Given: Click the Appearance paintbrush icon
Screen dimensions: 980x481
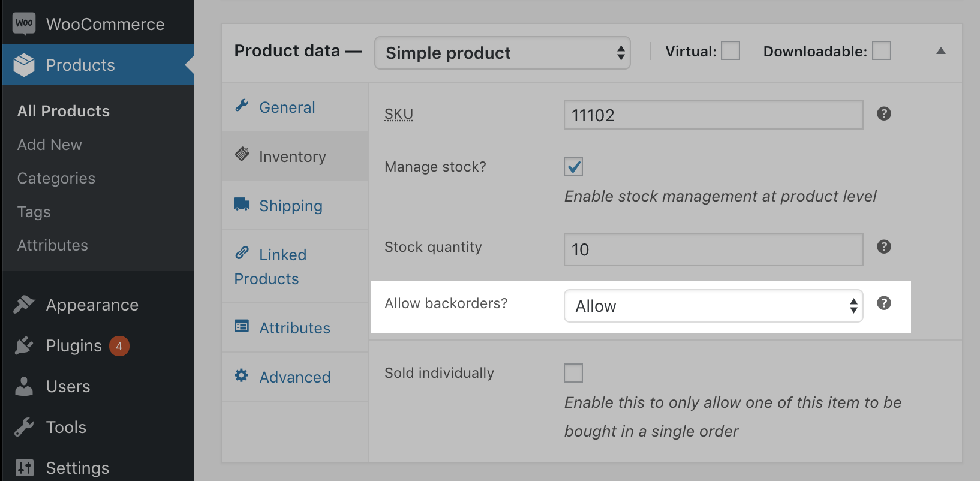Looking at the screenshot, I should (x=24, y=305).
